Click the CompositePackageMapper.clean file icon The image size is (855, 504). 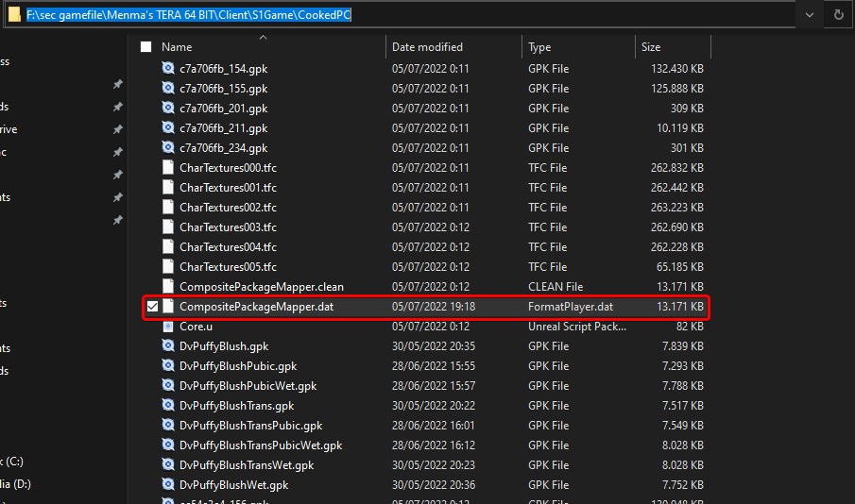168,287
